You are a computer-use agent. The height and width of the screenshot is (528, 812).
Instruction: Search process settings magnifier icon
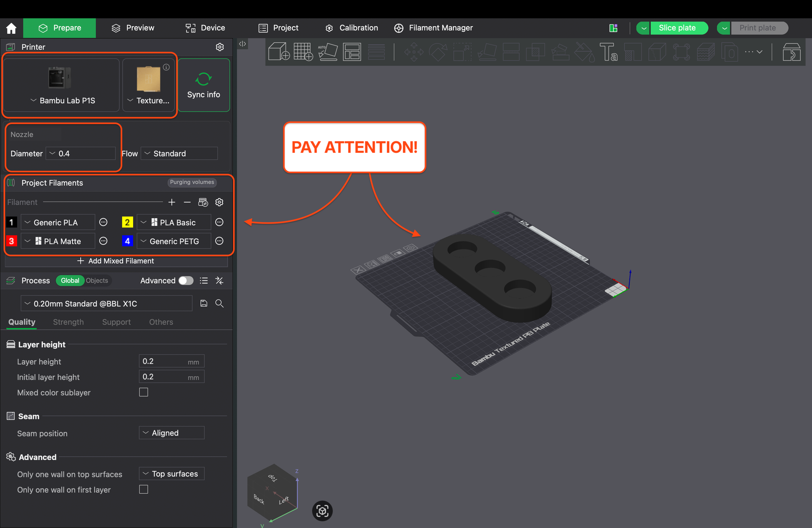tap(219, 303)
